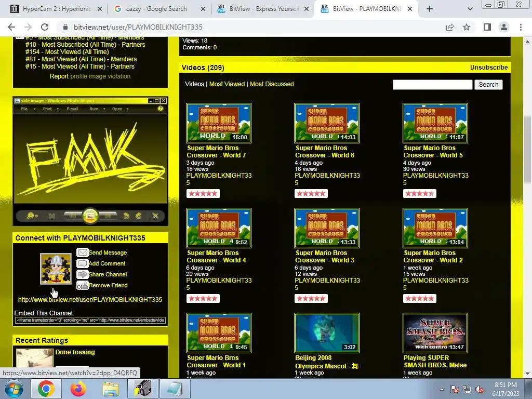Screen dimensions: 532x399
Task: Open the channel URL link
Action: click(90, 300)
